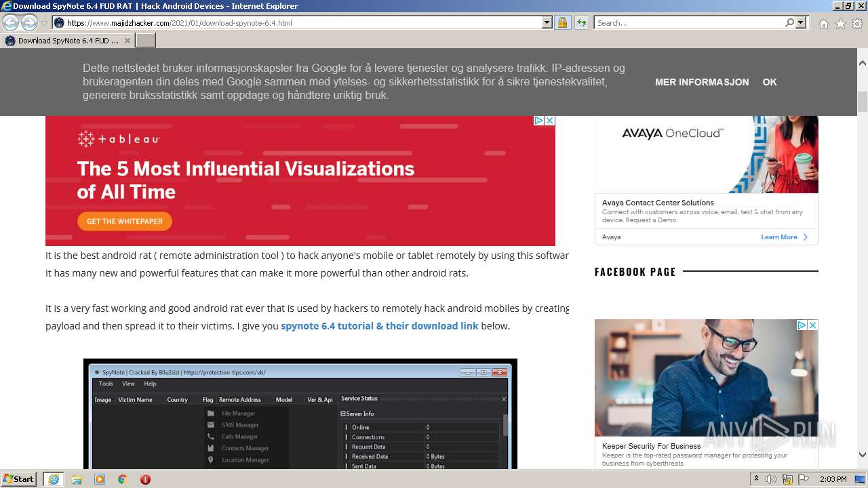Open Windows Media Player taskbar icon
The image size is (868, 488).
click(100, 479)
